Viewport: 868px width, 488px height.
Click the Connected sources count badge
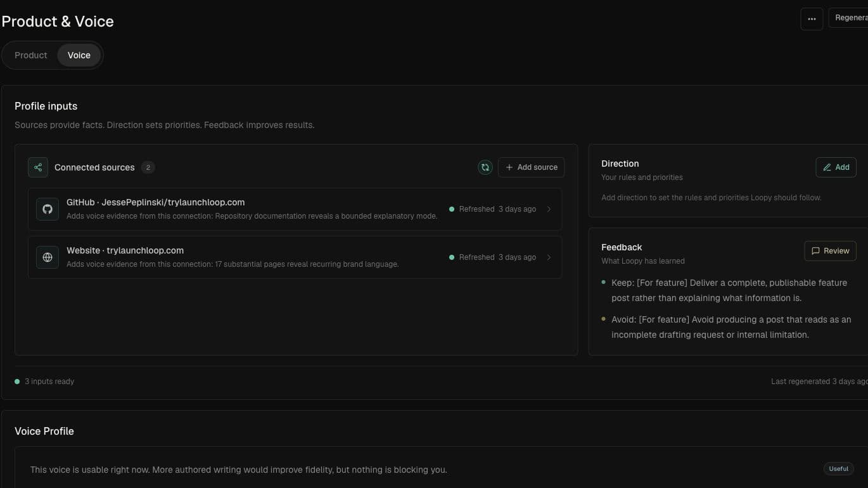coord(148,167)
